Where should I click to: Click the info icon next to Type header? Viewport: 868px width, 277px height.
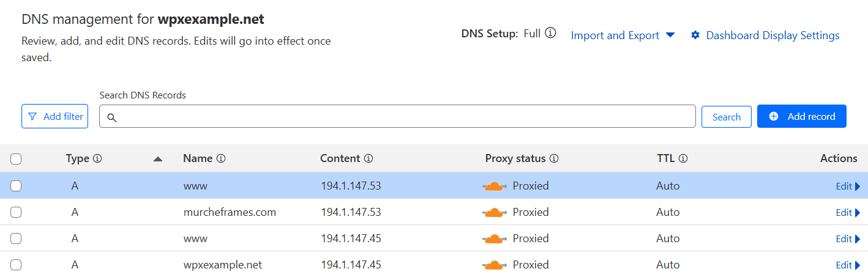point(97,158)
